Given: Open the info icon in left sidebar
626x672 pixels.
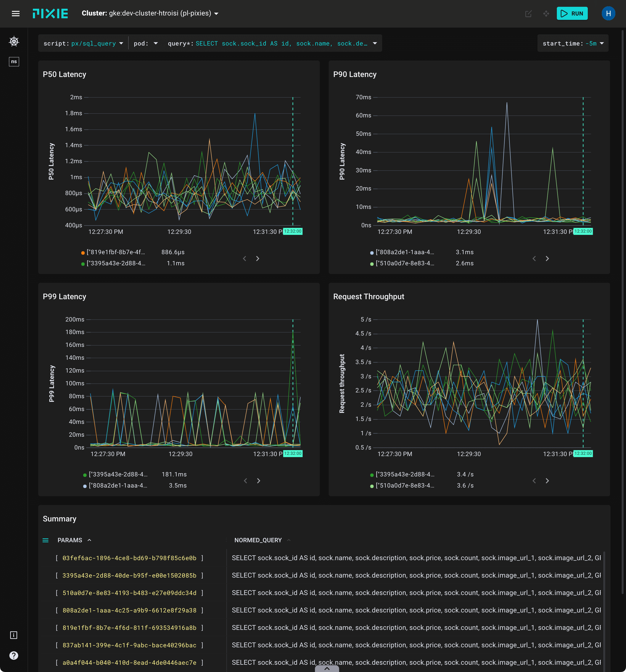Looking at the screenshot, I should [14, 635].
